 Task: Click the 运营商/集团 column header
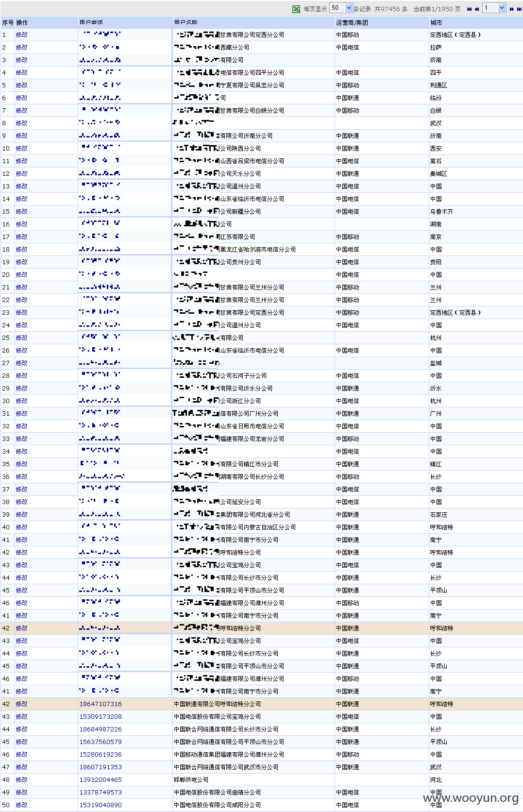coord(352,22)
